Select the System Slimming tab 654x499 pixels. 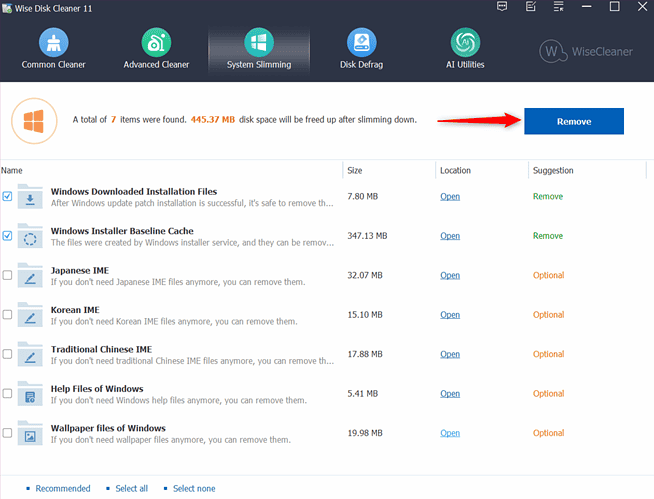pyautogui.click(x=258, y=49)
